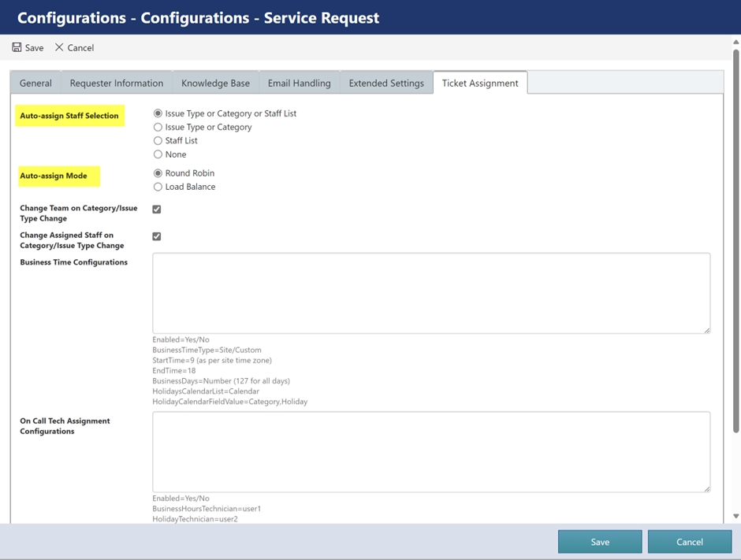The image size is (741, 560).
Task: Open the Email Handling tab
Action: pyautogui.click(x=300, y=83)
